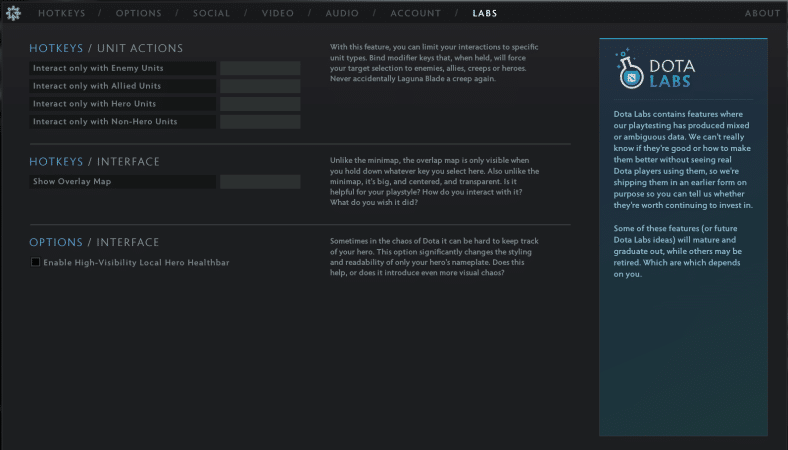Click the "Enable High-Visibility Local Hero Healthbar" label text
Image resolution: width=788 pixels, height=450 pixels.
click(x=136, y=262)
